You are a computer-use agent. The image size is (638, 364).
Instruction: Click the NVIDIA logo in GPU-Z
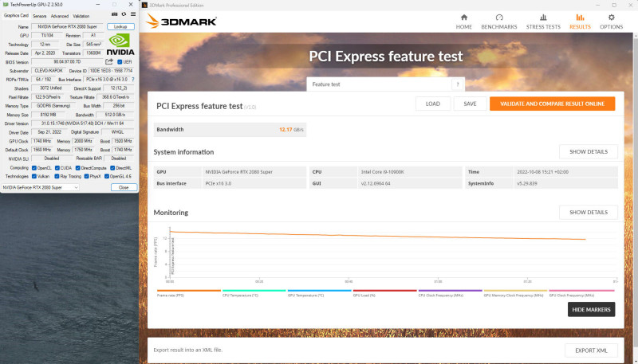pyautogui.click(x=120, y=45)
